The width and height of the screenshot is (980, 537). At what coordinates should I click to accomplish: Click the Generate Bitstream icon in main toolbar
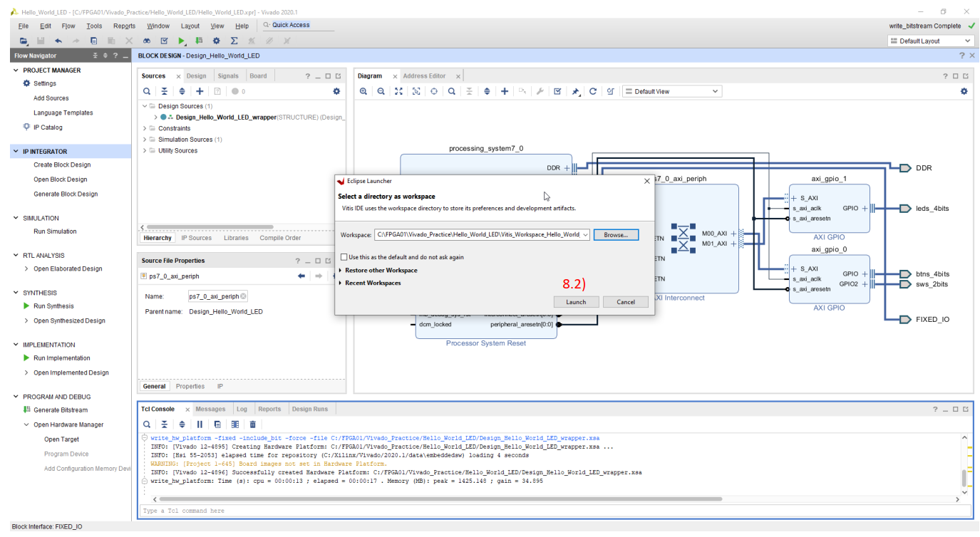[x=199, y=41]
